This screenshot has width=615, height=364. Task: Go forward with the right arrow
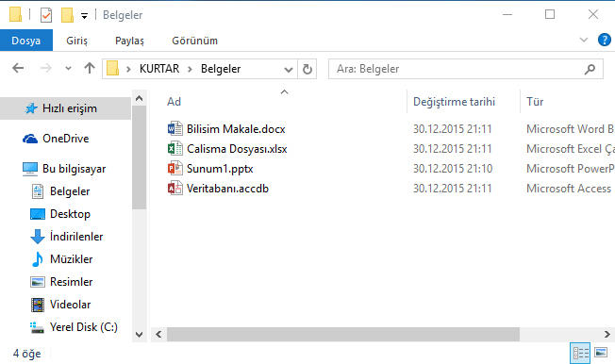[x=46, y=68]
